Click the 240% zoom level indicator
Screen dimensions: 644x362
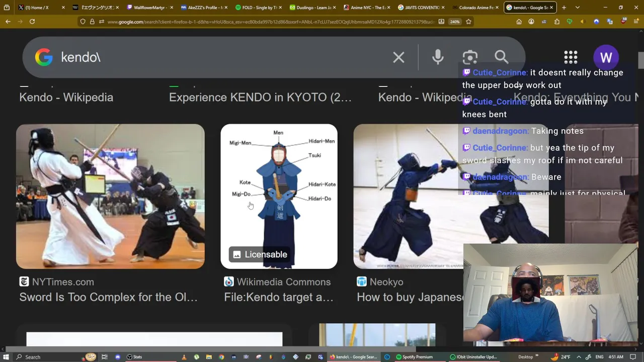coord(455,22)
